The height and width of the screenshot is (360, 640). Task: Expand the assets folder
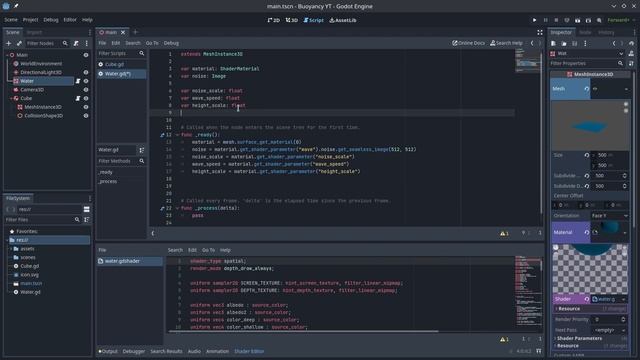click(x=11, y=249)
